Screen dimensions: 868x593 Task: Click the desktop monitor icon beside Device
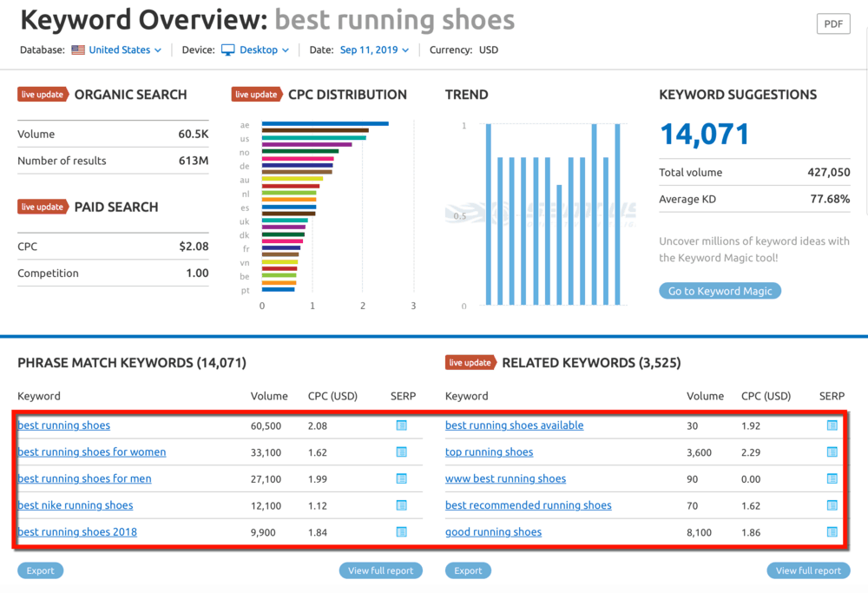pyautogui.click(x=227, y=49)
